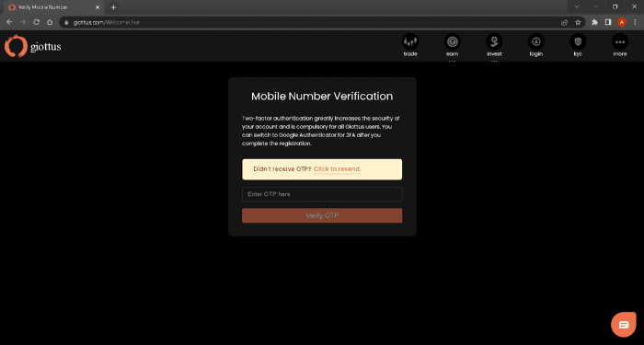Open a new browser tab
Viewport: 644px width, 345px height.
click(x=114, y=7)
